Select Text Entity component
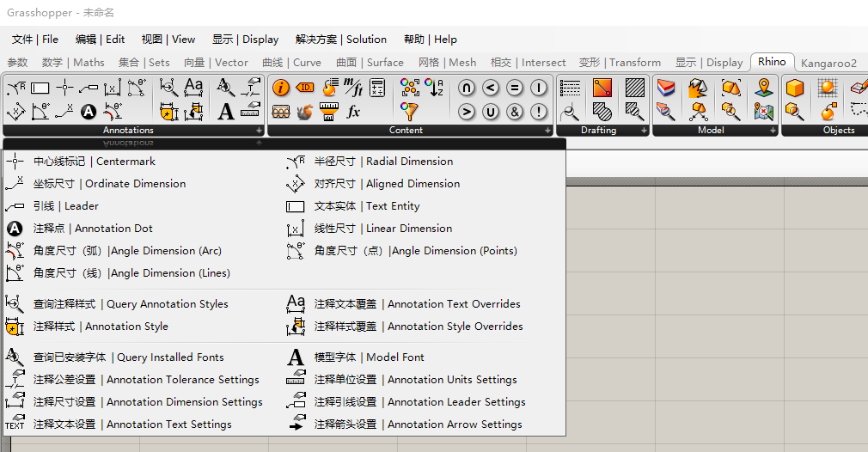This screenshot has width=868, height=452. (352, 206)
